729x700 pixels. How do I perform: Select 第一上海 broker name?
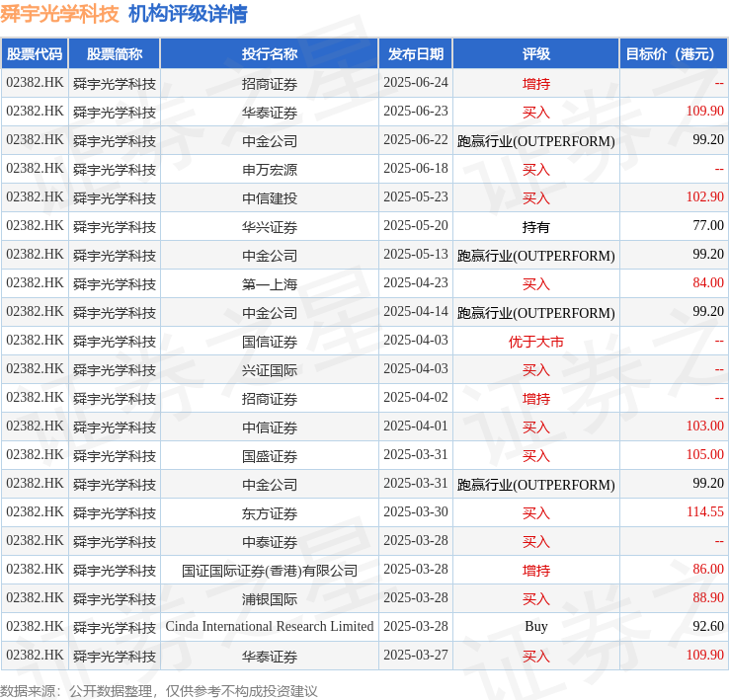270,284
